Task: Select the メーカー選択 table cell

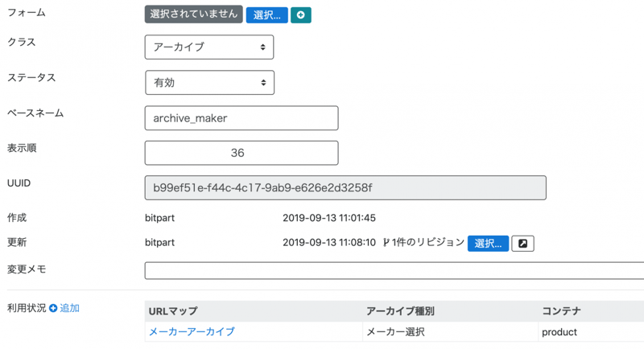Action: coord(395,331)
